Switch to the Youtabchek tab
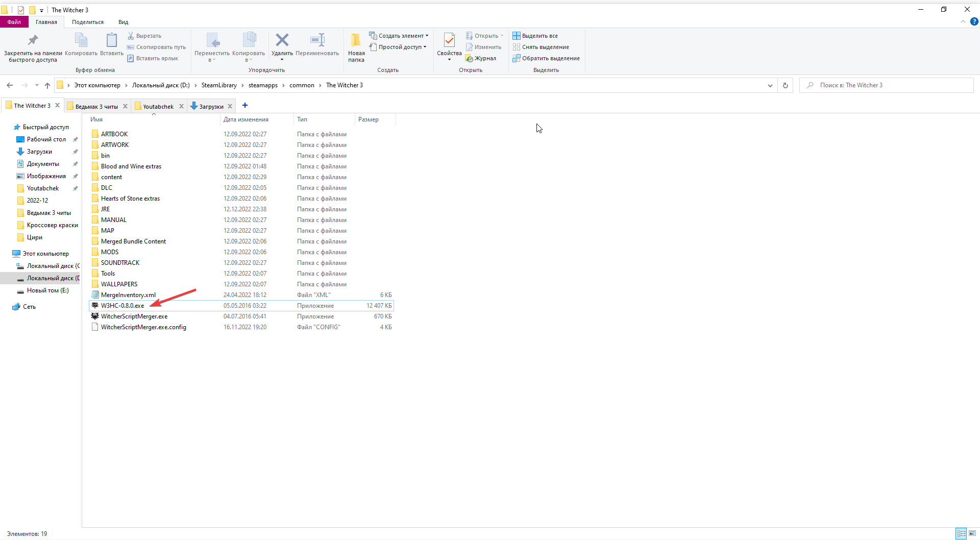 (x=158, y=106)
